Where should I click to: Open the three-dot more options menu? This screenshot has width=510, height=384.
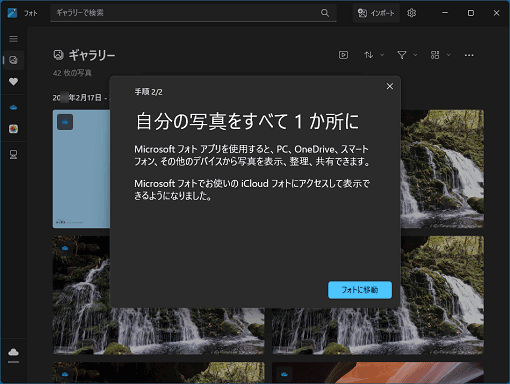click(469, 55)
